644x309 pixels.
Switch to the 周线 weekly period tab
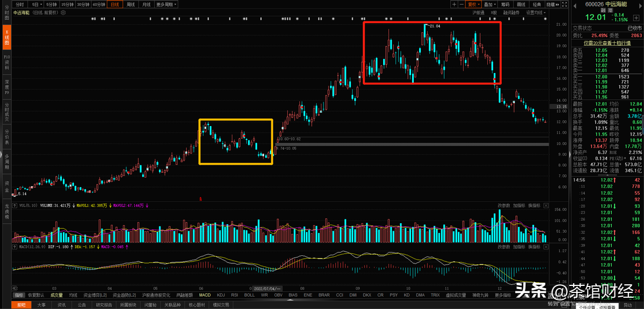130,4
